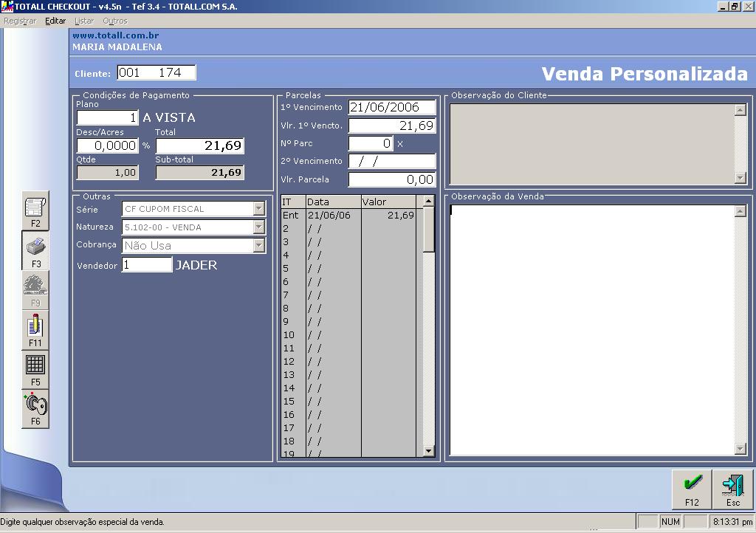The width and height of the screenshot is (756, 533).
Task: Open the Cobrança dropdown arrow
Action: pos(259,245)
